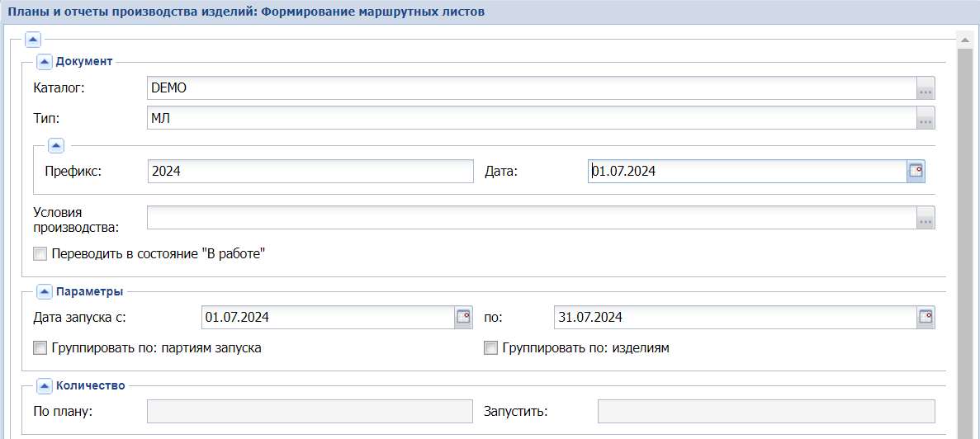
Task: Click ellipsis button next to Каталог field
Action: pyautogui.click(x=926, y=87)
